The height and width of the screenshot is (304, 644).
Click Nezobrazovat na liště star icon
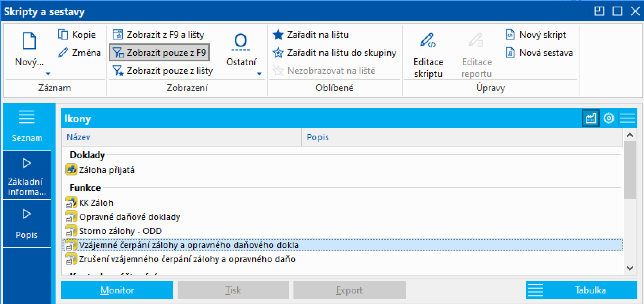pos(278,71)
